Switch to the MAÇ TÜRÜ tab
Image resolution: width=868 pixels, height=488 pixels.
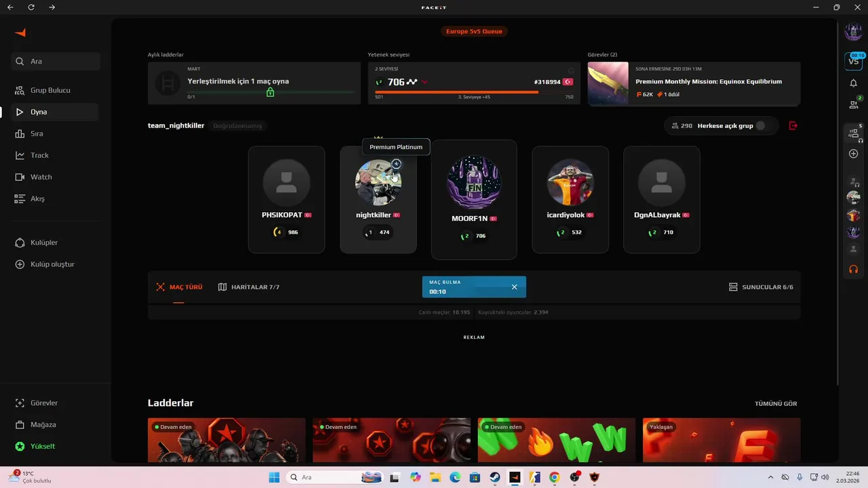(x=179, y=287)
